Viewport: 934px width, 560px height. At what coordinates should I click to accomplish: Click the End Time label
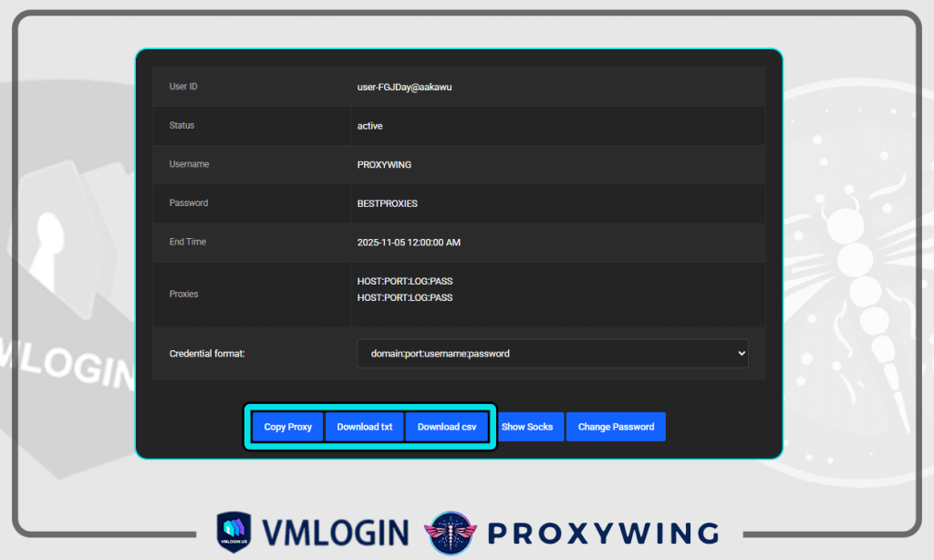[188, 242]
